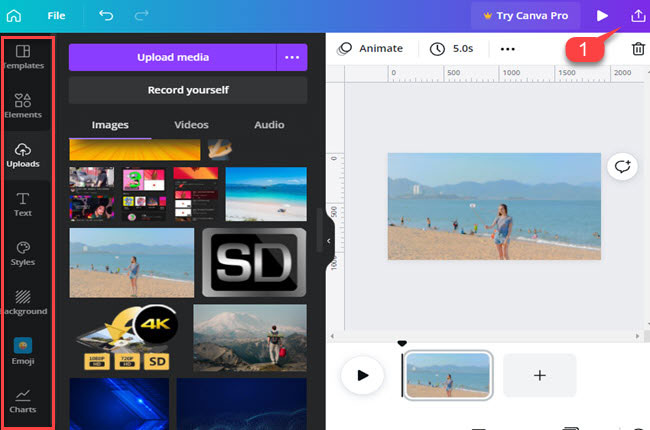The height and width of the screenshot is (430, 650).
Task: Switch to the Images tab
Action: 110,125
